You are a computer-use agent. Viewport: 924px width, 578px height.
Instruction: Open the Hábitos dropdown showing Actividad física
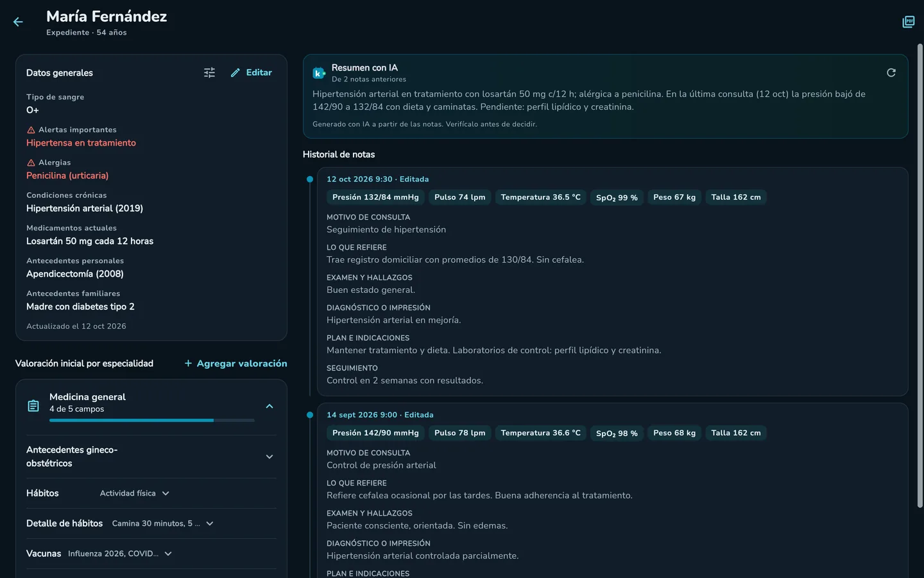click(x=135, y=493)
